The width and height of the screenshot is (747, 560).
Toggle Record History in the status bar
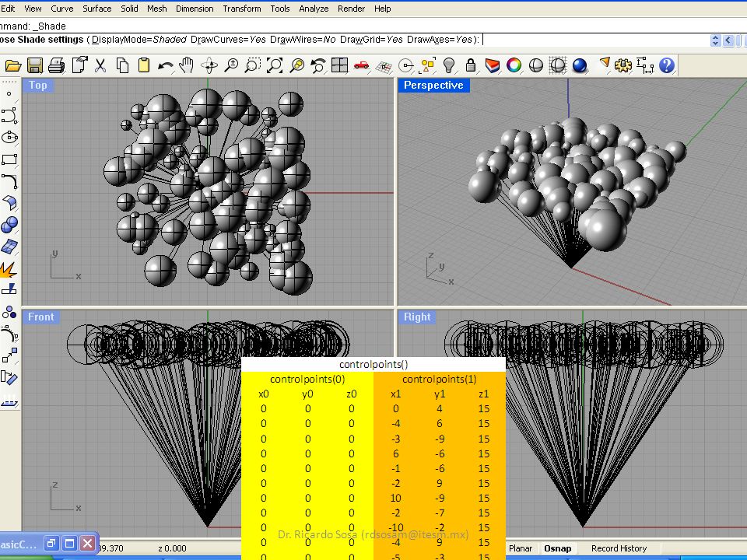(619, 548)
